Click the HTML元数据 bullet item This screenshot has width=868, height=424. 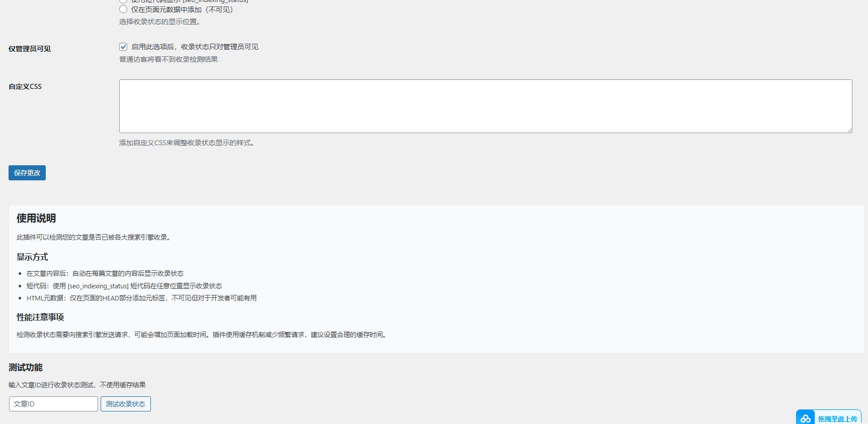141,298
